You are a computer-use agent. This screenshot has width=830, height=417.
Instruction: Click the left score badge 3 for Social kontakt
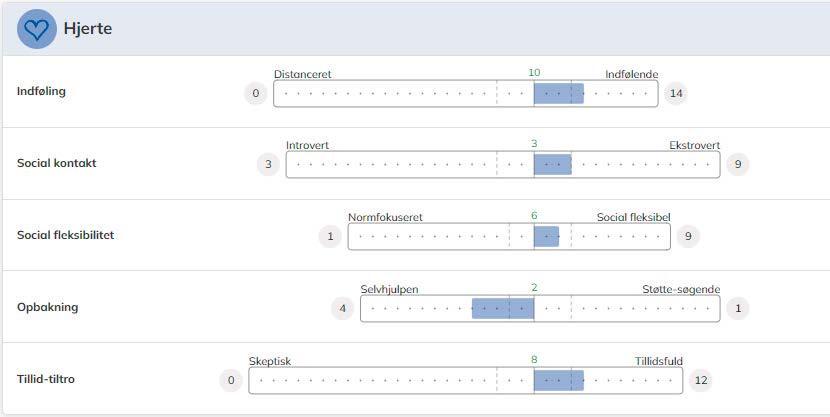point(268,165)
